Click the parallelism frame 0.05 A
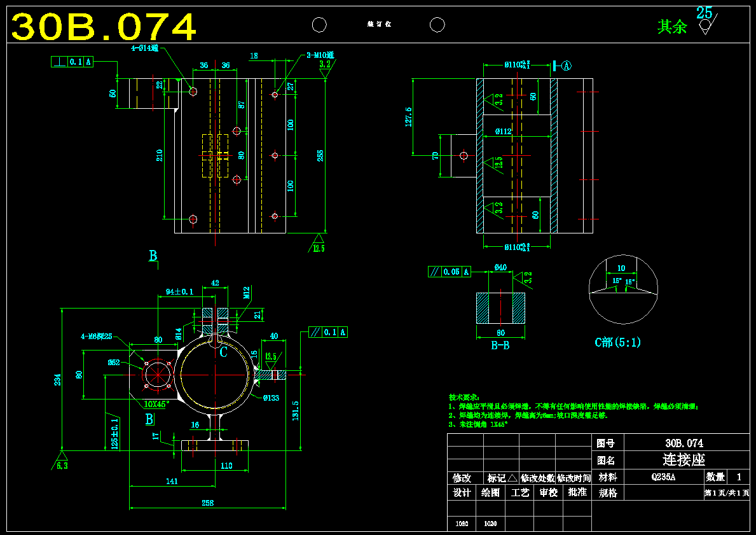 tap(450, 272)
